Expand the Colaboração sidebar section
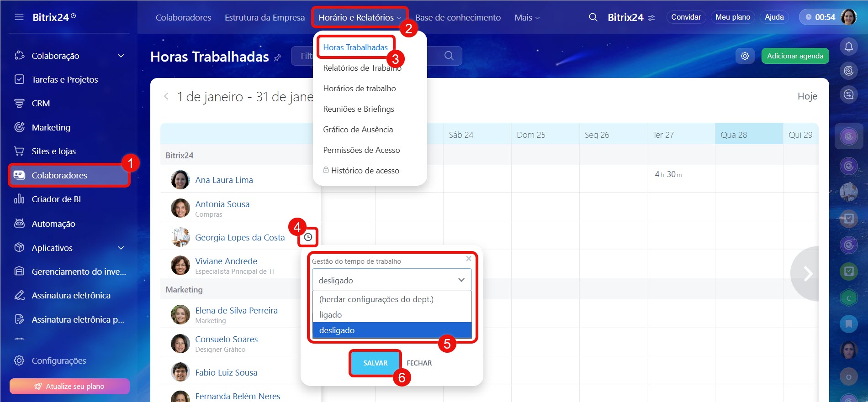Viewport: 868px width, 402px height. [121, 56]
